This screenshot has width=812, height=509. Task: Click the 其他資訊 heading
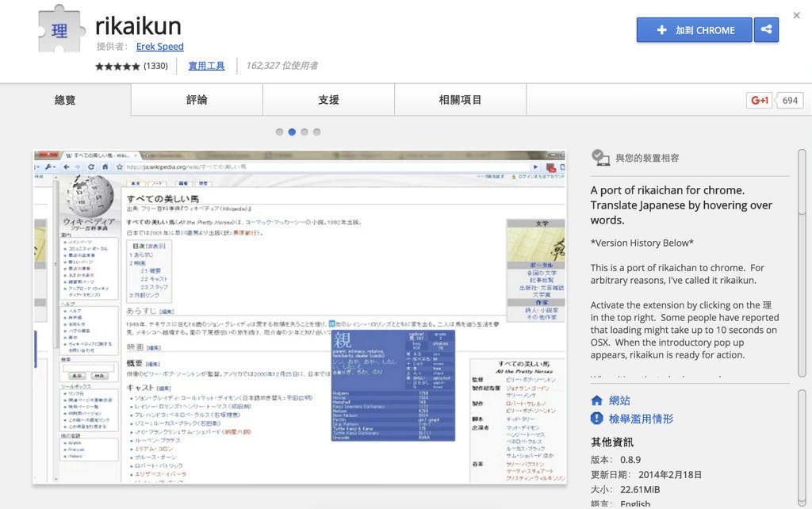tap(612, 442)
